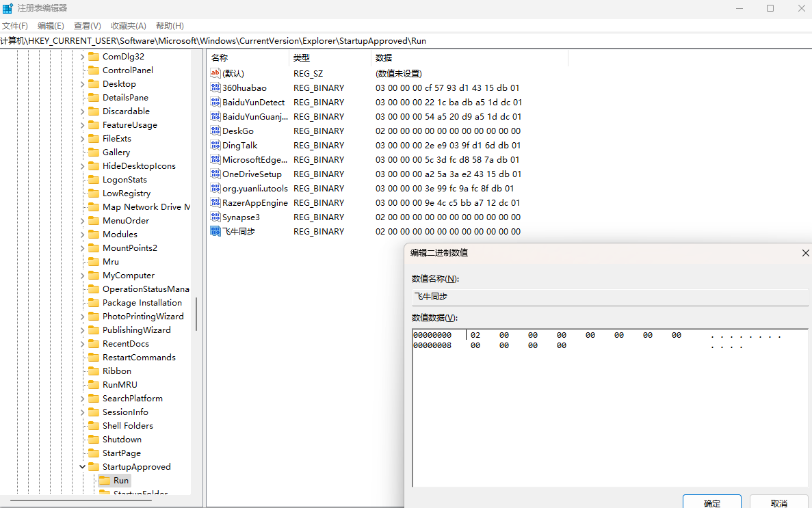Select the OneDriveSetup registry value icon
The width and height of the screenshot is (812, 508).
215,174
